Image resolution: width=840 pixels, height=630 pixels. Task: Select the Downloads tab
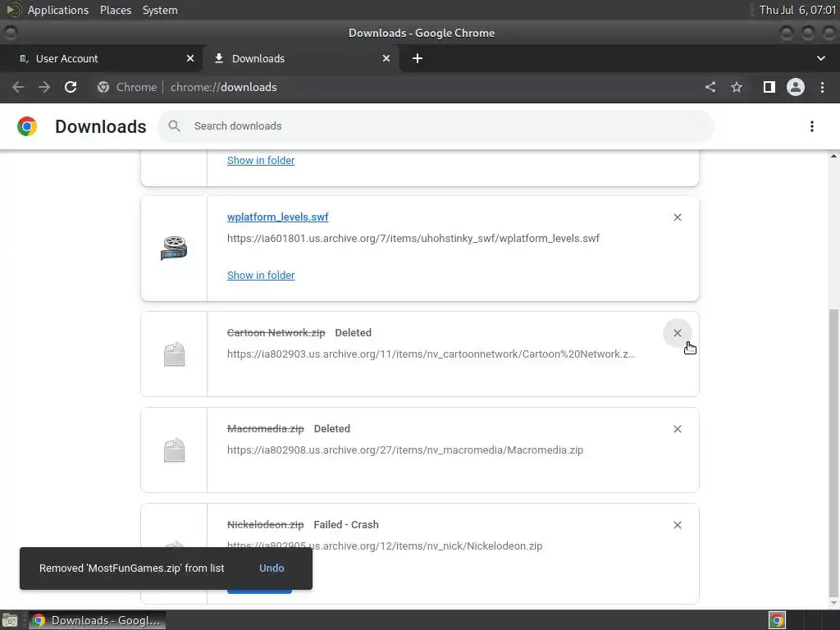click(x=300, y=58)
